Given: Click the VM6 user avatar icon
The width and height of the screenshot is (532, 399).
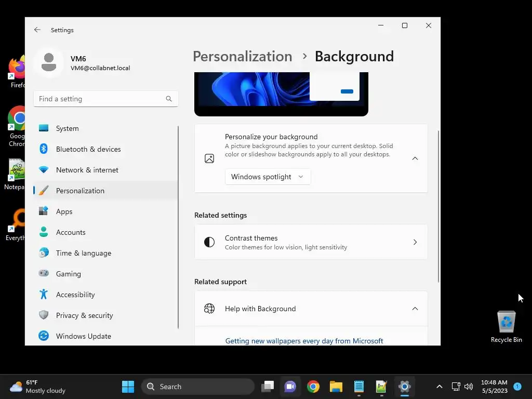Looking at the screenshot, I should [49, 62].
